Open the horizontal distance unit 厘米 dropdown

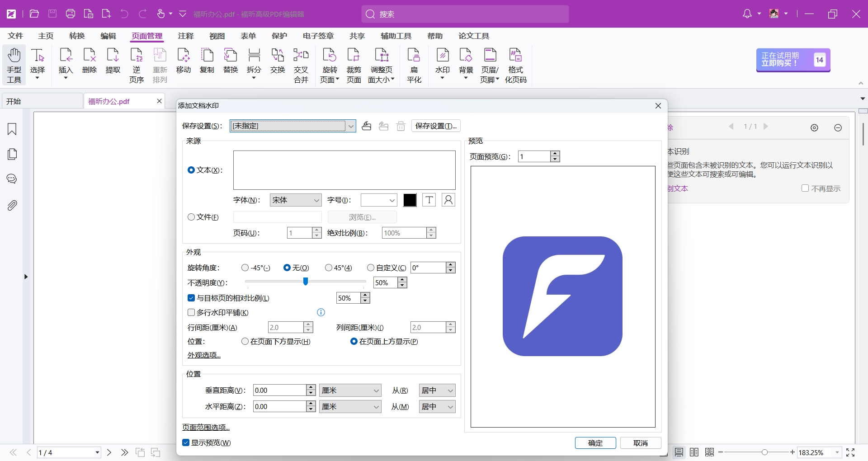[350, 407]
